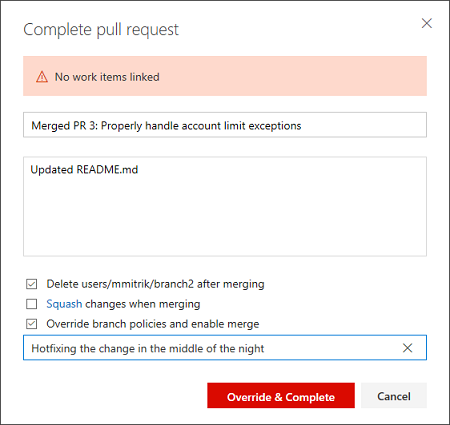Close the Complete pull request dialog
The image size is (450, 425).
coord(427,23)
